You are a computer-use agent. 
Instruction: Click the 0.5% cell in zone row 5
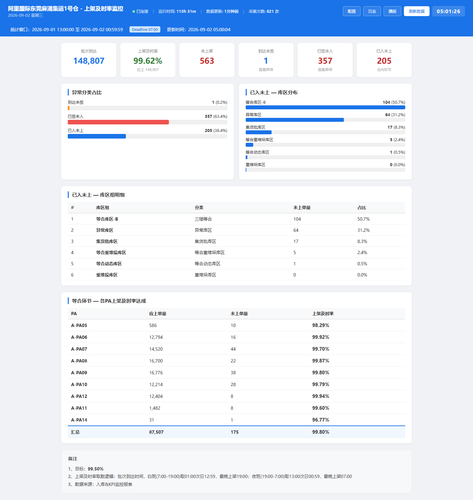coord(362,264)
